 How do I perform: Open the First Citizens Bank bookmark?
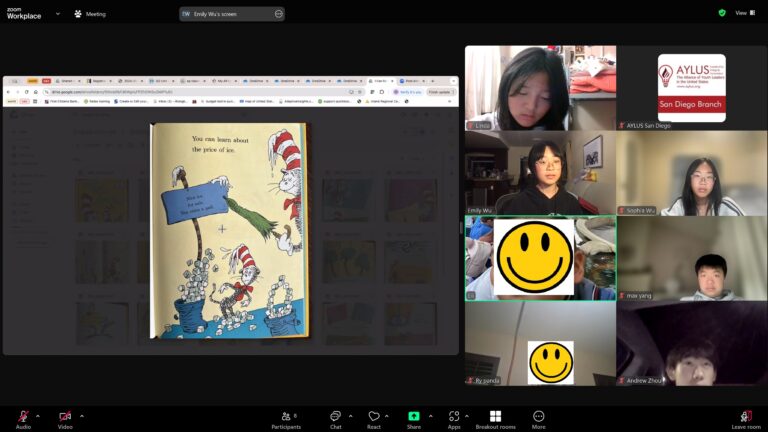62,101
